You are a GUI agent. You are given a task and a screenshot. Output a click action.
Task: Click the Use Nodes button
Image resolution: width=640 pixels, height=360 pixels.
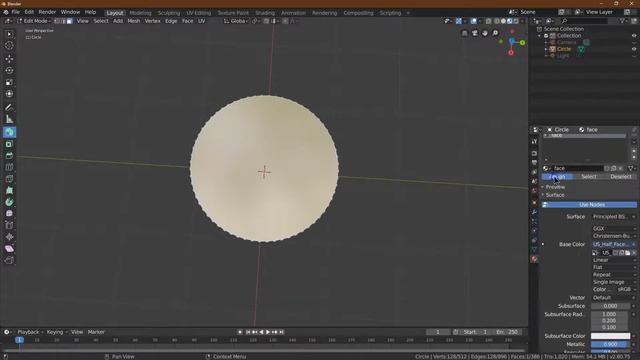[589, 204]
